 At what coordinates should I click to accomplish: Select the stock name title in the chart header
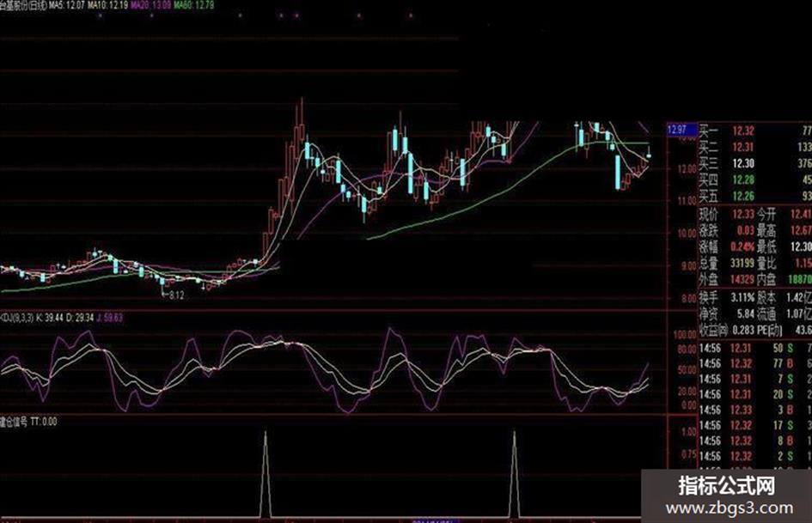pos(23,5)
